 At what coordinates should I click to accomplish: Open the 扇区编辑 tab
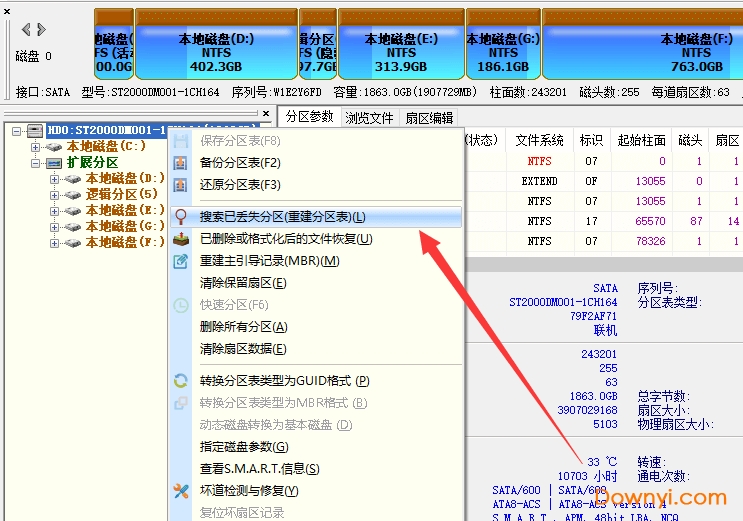tap(429, 117)
